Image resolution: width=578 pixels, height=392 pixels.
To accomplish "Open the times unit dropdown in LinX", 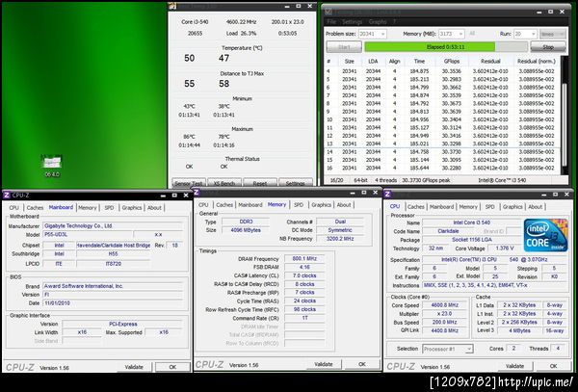I will tap(553, 34).
